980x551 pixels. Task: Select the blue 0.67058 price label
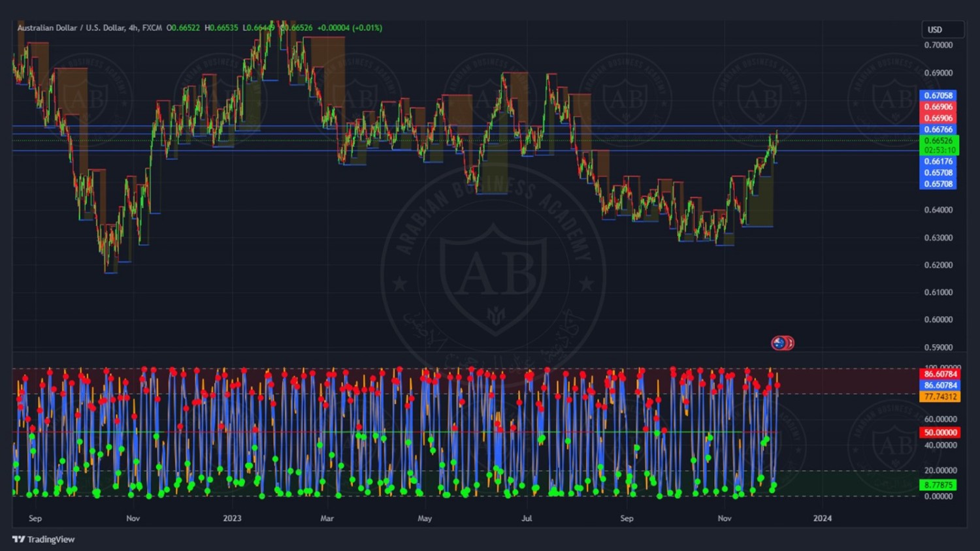pyautogui.click(x=938, y=95)
